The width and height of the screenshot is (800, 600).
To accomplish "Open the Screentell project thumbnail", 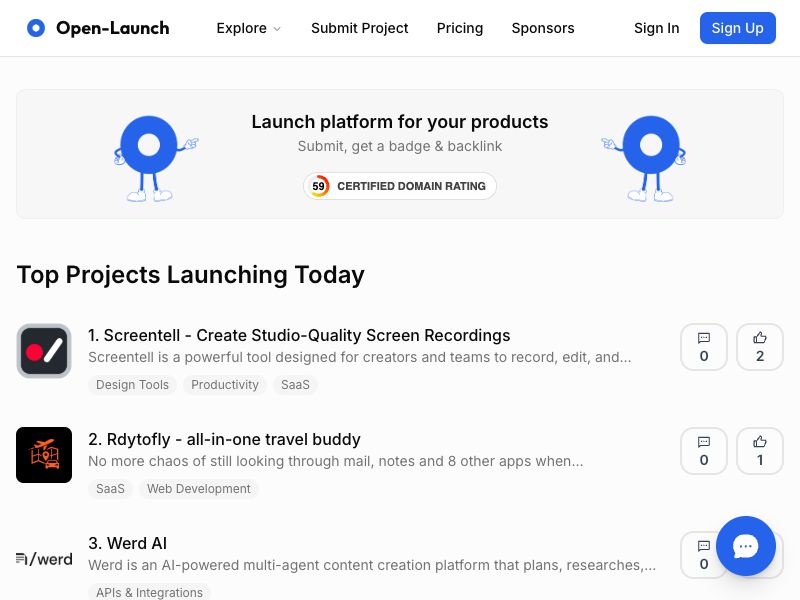I will click(x=44, y=351).
